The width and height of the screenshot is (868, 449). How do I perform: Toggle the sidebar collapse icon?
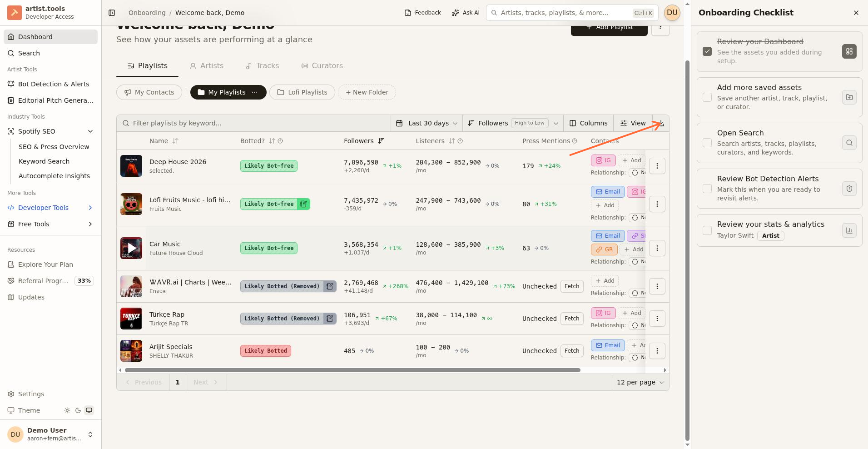point(112,13)
